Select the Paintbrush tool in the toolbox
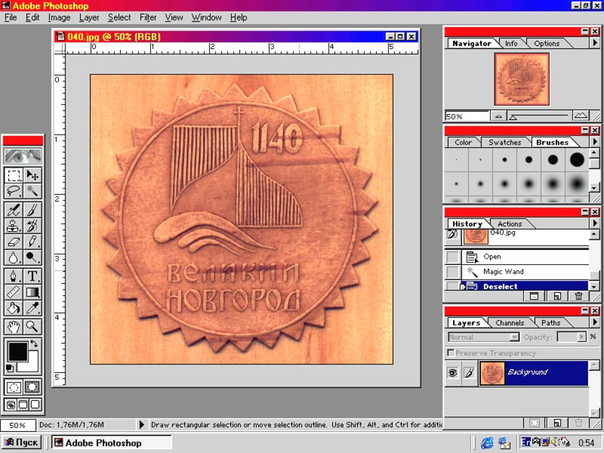Viewport: 604px width, 453px height. [32, 210]
